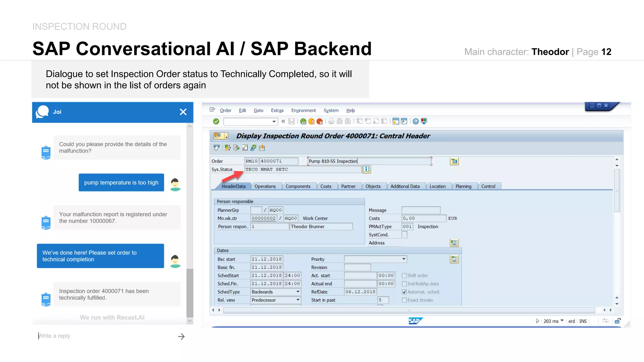Click the chat scrollbar thumb

click(190, 293)
